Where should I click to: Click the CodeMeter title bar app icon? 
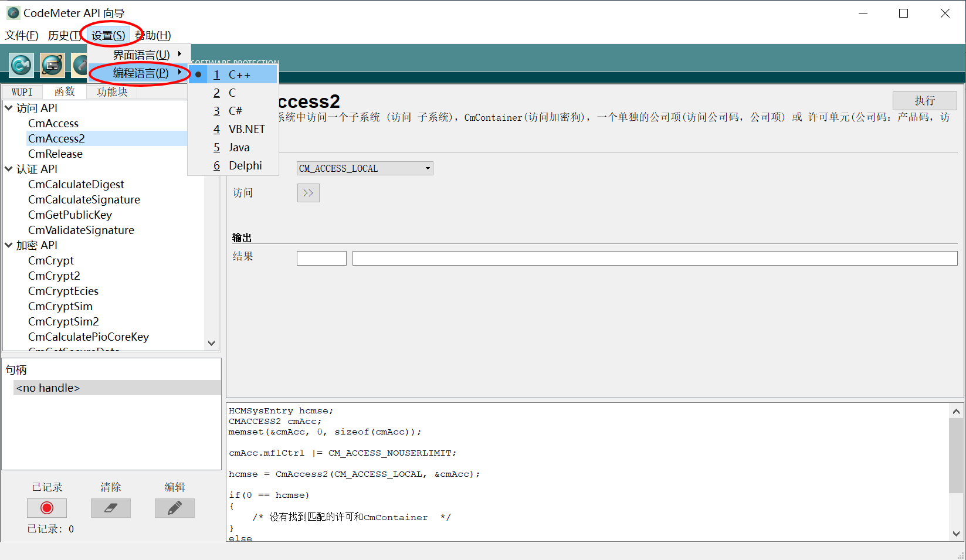click(13, 13)
